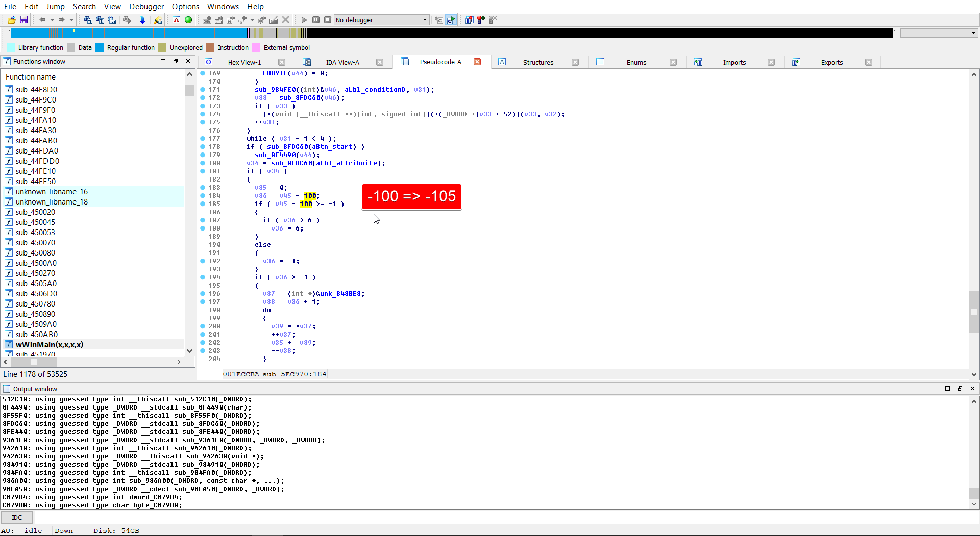Switch to the Hex View-1 tab
980x536 pixels.
pos(244,62)
